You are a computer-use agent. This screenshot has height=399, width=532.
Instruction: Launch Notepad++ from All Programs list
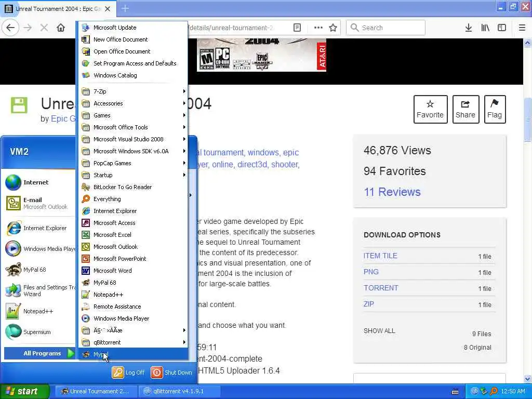tap(133, 295)
